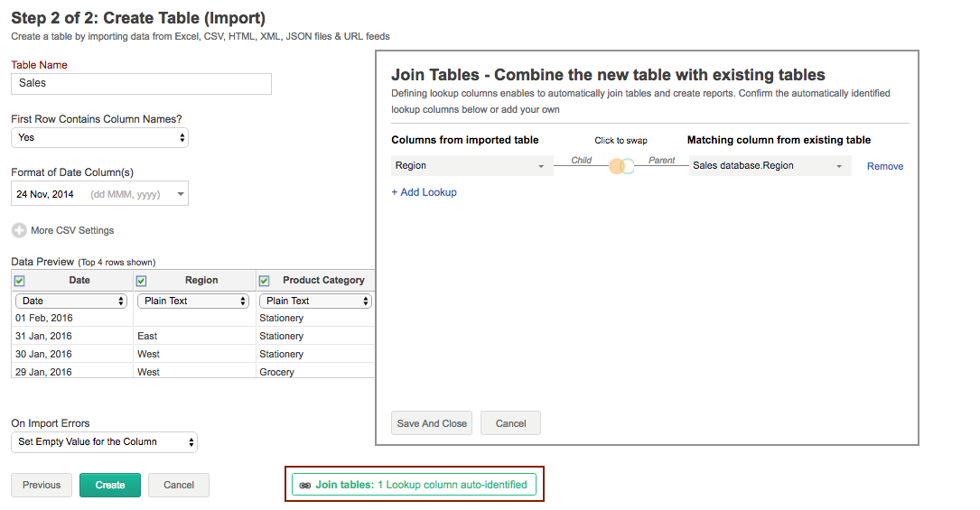The height and width of the screenshot is (510, 980).
Task: Click Save And Close button
Action: [431, 423]
